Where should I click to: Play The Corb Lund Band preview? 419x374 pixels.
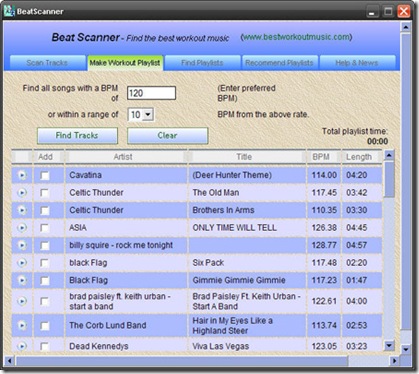pyautogui.click(x=22, y=325)
